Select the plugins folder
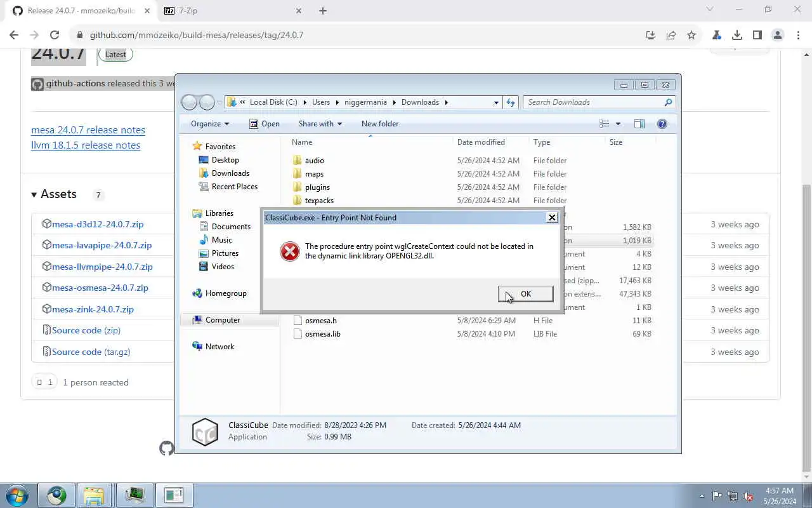The width and height of the screenshot is (812, 508). pos(317,187)
